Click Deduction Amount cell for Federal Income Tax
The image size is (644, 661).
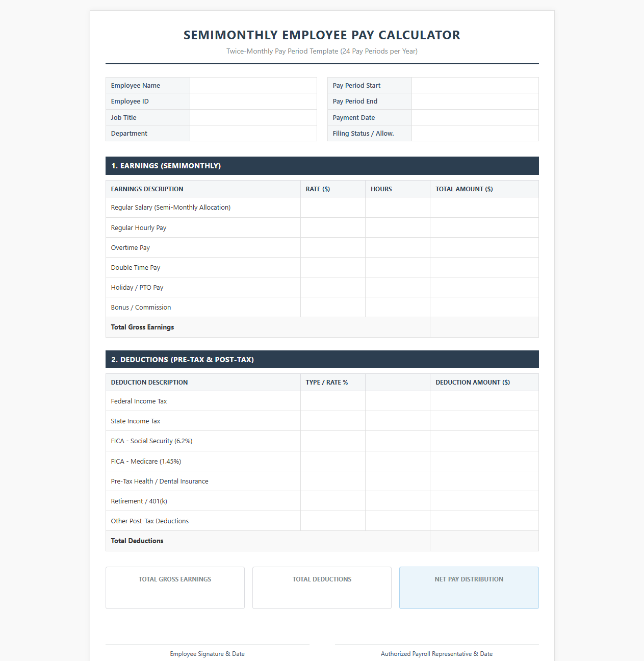[484, 401]
